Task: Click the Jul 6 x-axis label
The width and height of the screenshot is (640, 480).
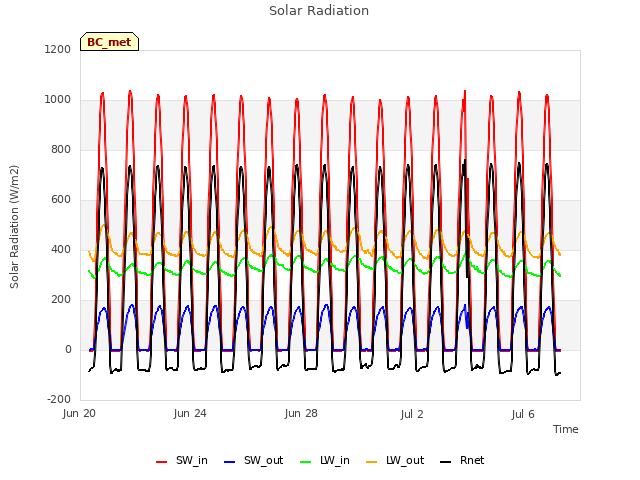Action: click(523, 415)
